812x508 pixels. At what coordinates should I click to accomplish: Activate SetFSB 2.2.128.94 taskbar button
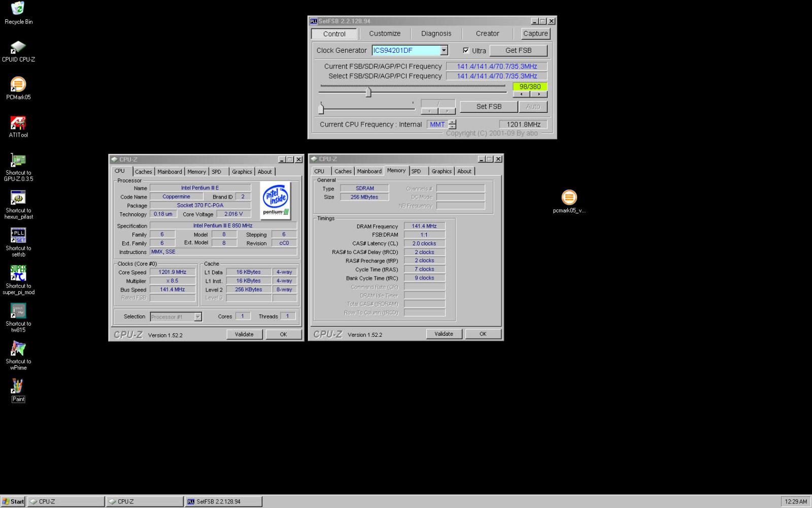point(223,501)
